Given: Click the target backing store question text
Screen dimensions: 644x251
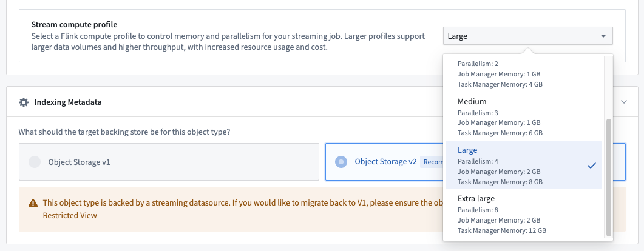Looking at the screenshot, I should click(124, 132).
